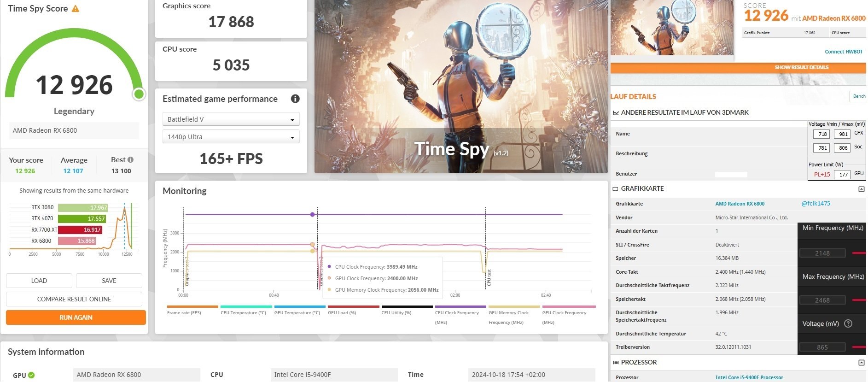868x382 pixels.
Task: Toggle GPU Load (%) legend series
Action: click(x=353, y=310)
